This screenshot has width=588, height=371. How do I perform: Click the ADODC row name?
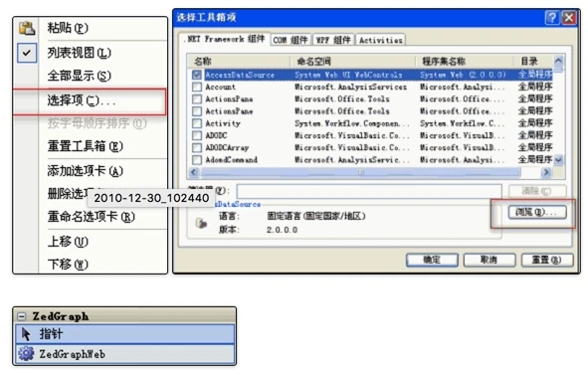click(x=216, y=135)
